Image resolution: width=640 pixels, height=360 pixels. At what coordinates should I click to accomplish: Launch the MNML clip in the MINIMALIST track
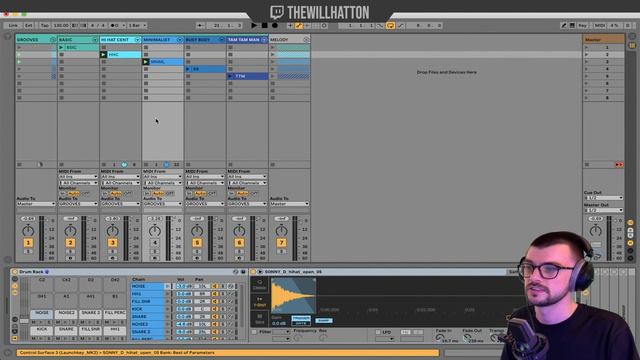146,62
